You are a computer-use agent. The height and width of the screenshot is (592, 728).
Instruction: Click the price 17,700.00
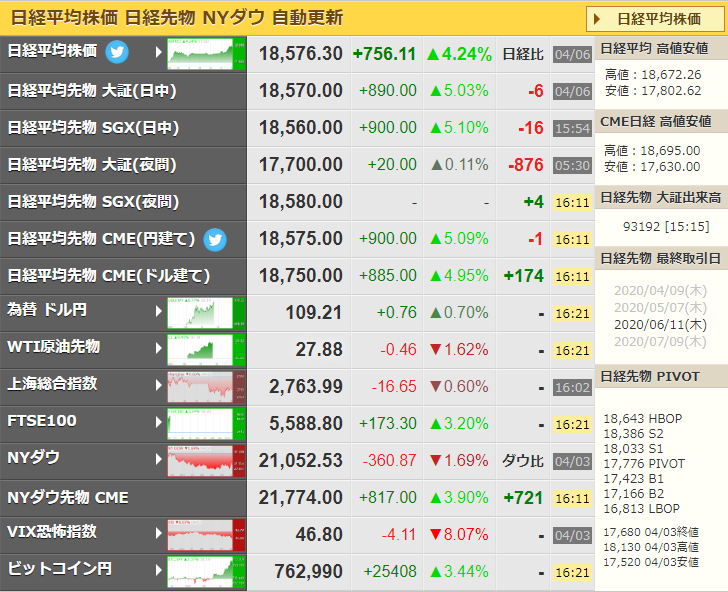tap(300, 165)
